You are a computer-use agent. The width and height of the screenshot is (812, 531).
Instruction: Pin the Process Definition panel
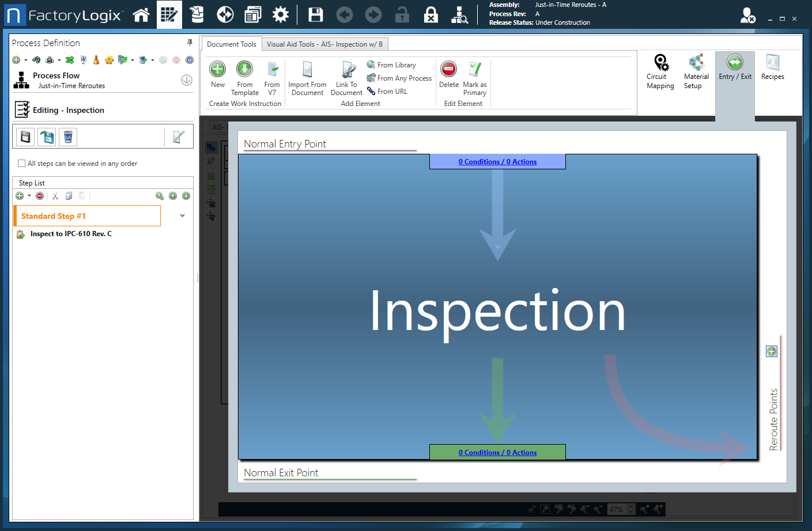(x=190, y=43)
